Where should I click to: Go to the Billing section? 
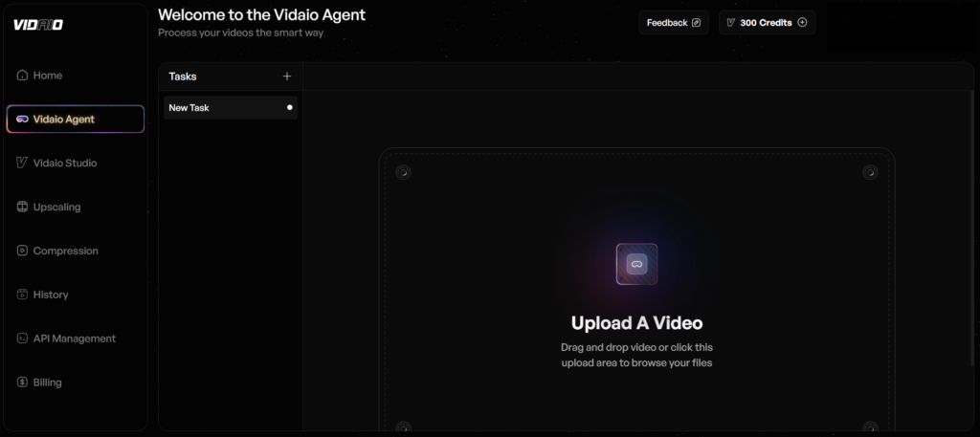click(75, 382)
